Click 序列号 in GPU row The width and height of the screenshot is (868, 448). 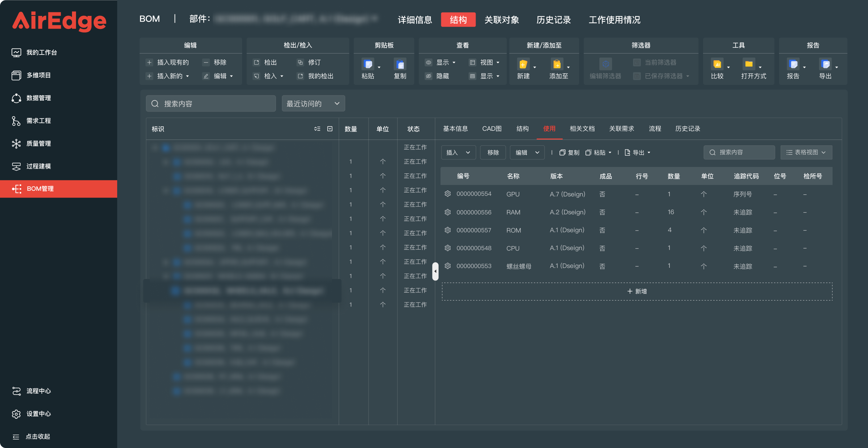click(743, 194)
